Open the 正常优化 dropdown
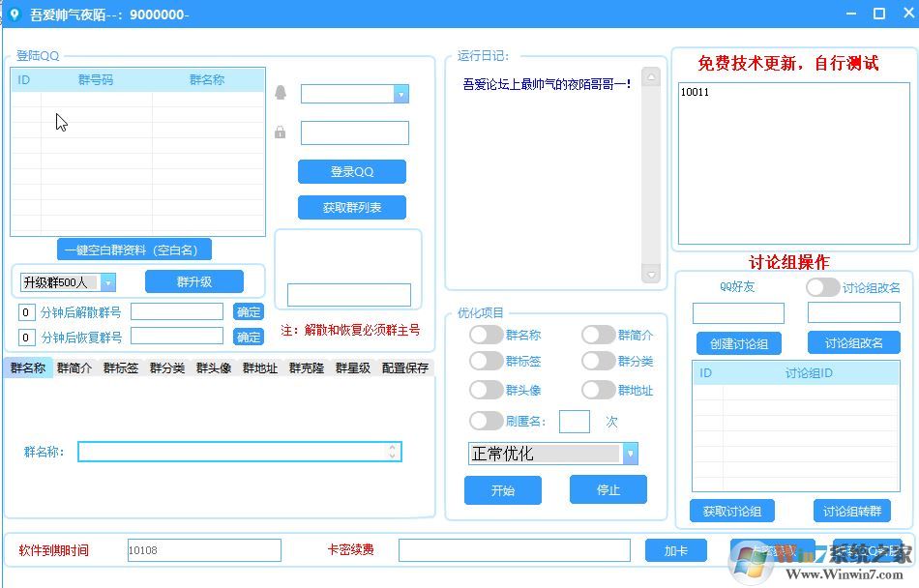Screen dimensions: 919x588 point(630,454)
